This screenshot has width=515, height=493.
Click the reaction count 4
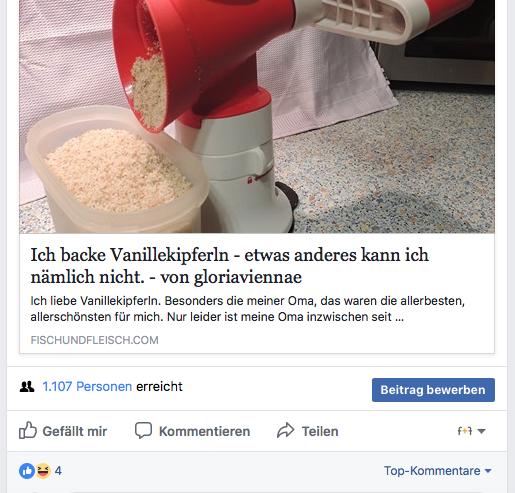(58, 471)
